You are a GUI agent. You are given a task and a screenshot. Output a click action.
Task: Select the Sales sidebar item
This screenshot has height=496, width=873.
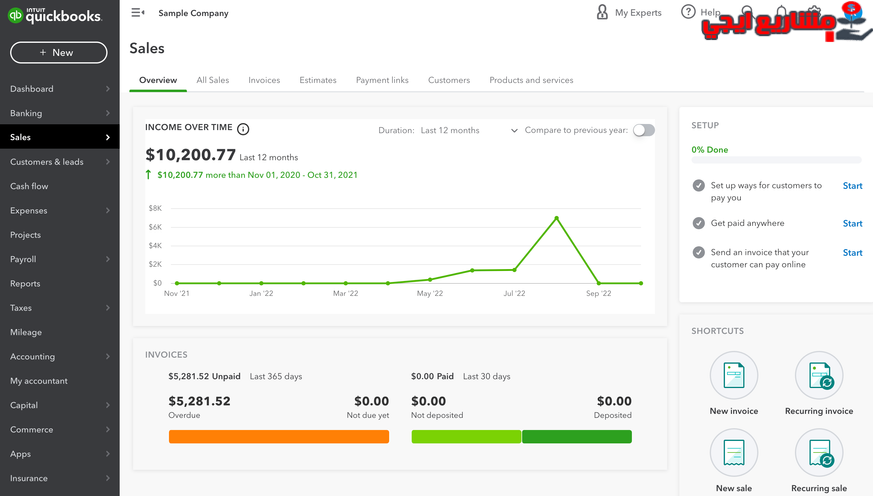pyautogui.click(x=60, y=137)
